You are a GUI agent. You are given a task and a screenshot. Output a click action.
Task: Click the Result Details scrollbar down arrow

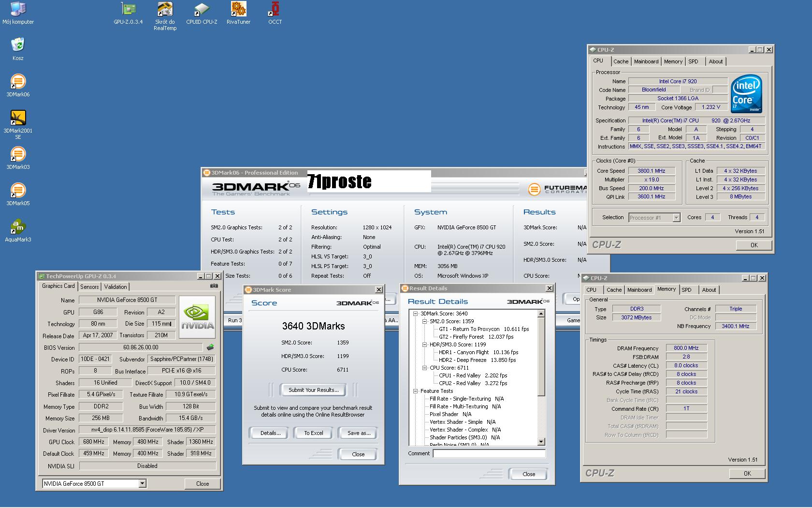pyautogui.click(x=541, y=441)
